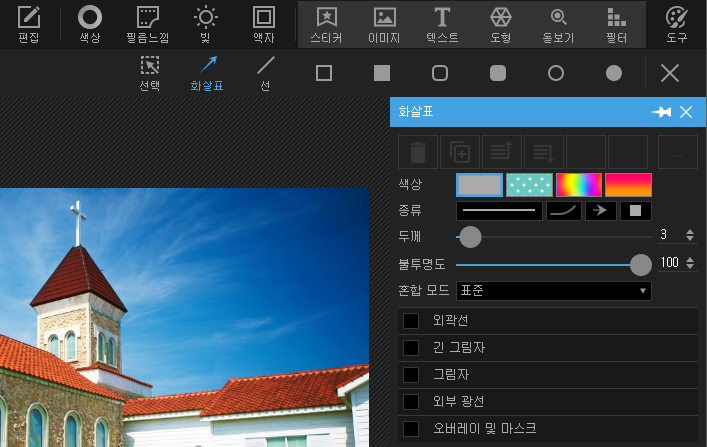Open the 혼합 모드 blend mode dropdown

tap(554, 291)
